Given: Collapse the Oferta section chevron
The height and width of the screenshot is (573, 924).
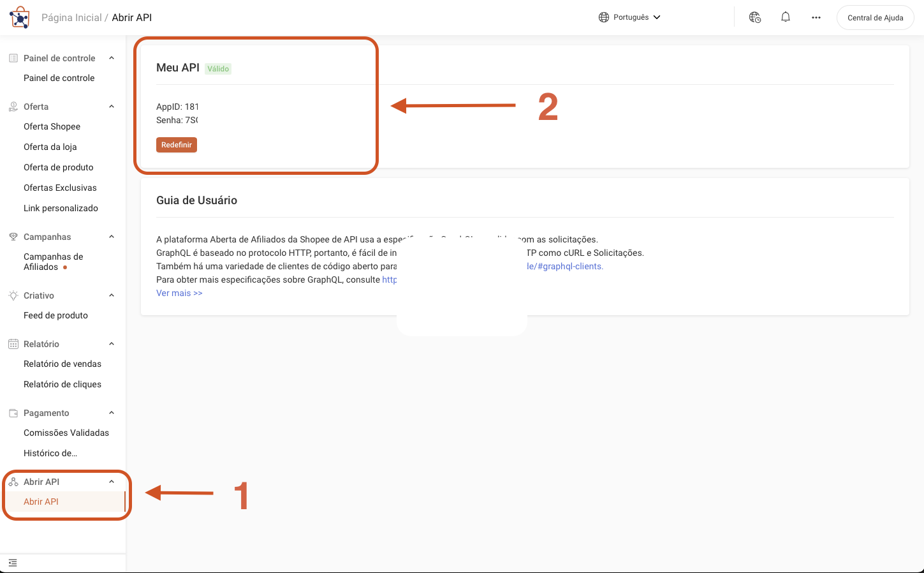Looking at the screenshot, I should coord(112,107).
